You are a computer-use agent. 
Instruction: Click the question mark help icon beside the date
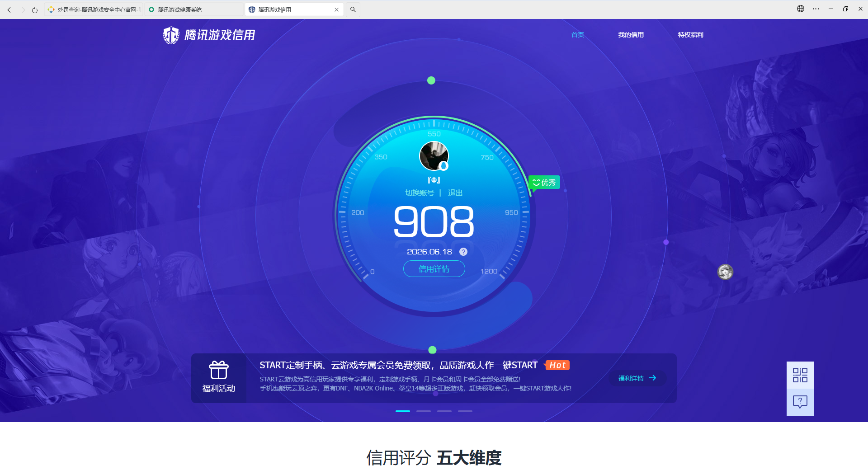(463, 252)
